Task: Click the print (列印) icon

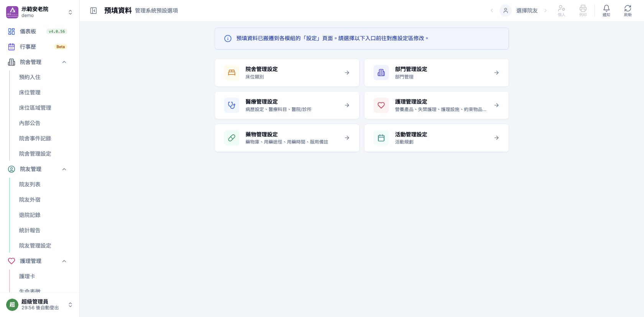Action: [x=583, y=8]
